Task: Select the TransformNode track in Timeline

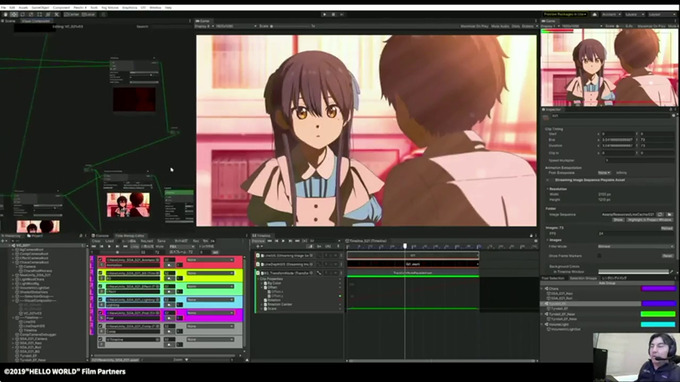Action: [286, 273]
